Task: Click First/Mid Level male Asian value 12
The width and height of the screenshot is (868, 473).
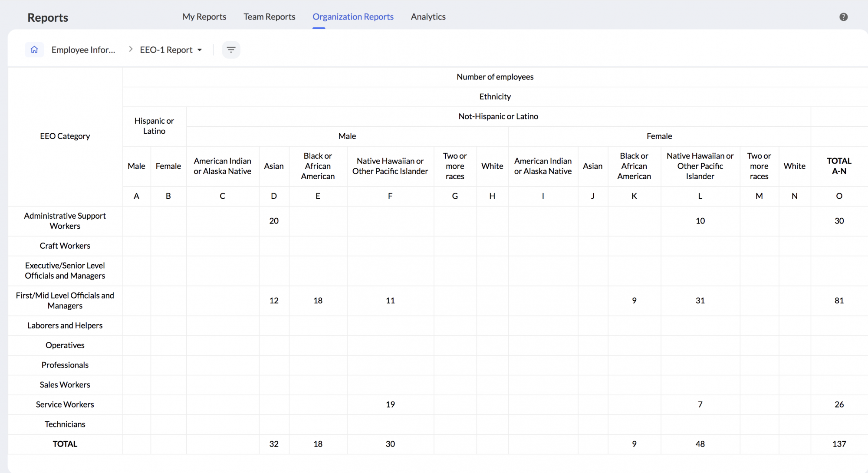Action: point(274,300)
